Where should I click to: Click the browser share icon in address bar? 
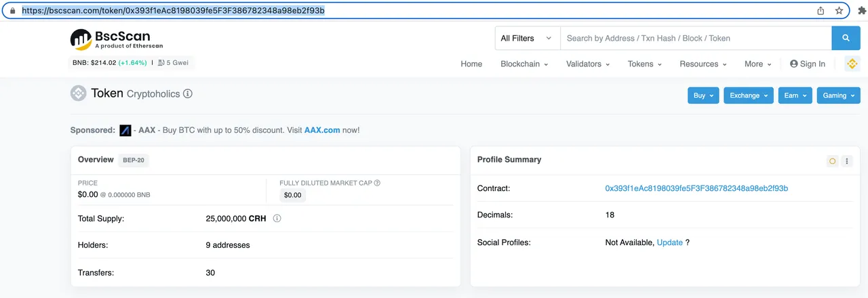click(x=821, y=10)
